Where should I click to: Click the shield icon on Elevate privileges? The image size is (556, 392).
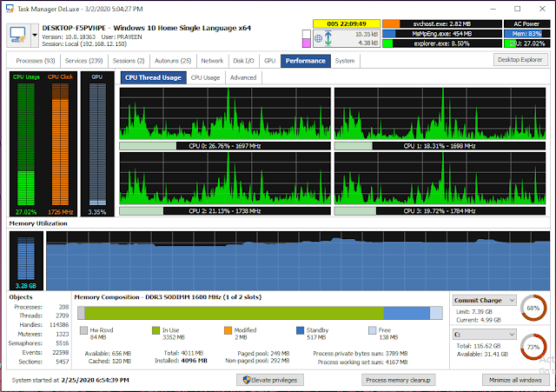coord(247,380)
